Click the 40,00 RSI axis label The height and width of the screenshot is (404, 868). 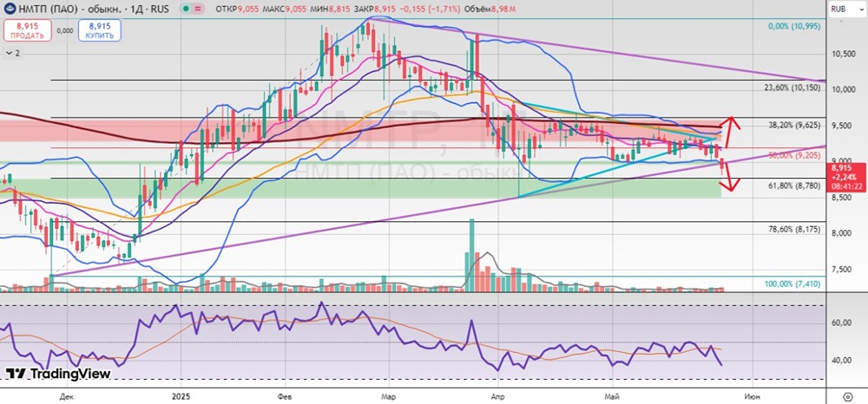pyautogui.click(x=840, y=361)
